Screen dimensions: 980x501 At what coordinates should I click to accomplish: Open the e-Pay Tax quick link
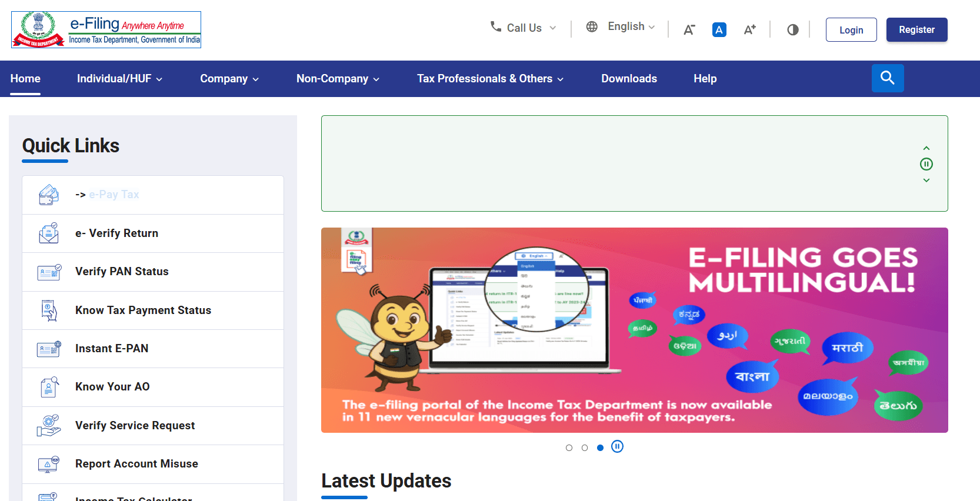(x=114, y=195)
